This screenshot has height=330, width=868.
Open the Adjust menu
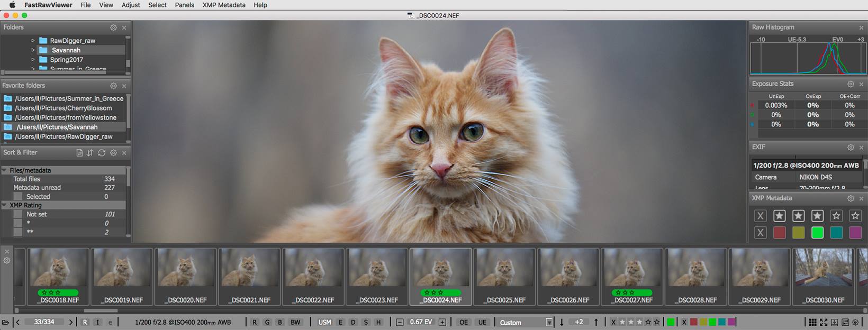click(131, 5)
